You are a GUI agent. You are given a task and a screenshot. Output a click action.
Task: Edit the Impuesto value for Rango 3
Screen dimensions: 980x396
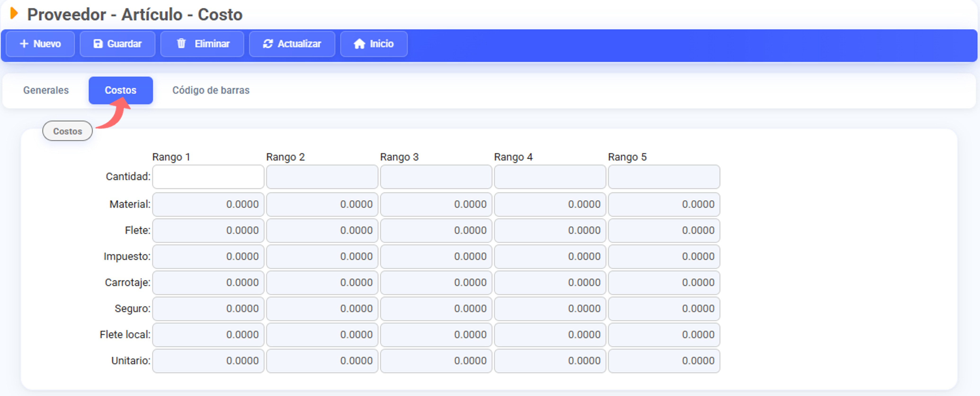coord(436,257)
